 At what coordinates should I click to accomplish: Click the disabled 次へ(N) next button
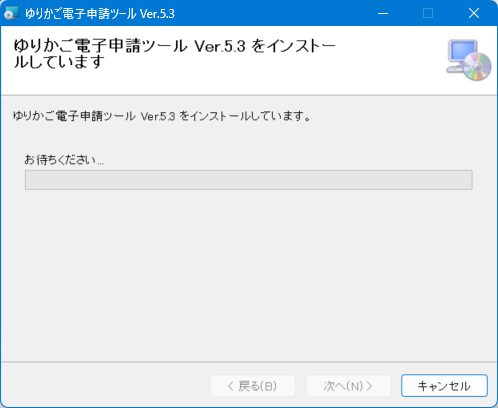click(348, 386)
